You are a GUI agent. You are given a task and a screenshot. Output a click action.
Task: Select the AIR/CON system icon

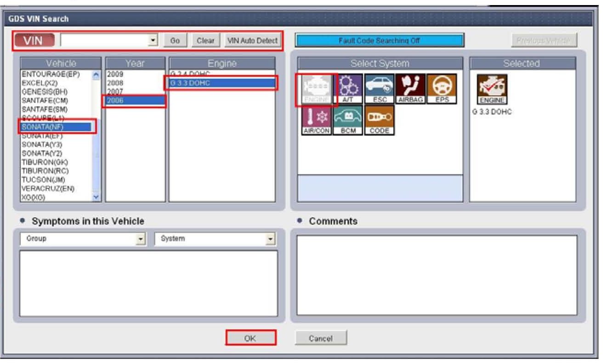[x=316, y=120]
